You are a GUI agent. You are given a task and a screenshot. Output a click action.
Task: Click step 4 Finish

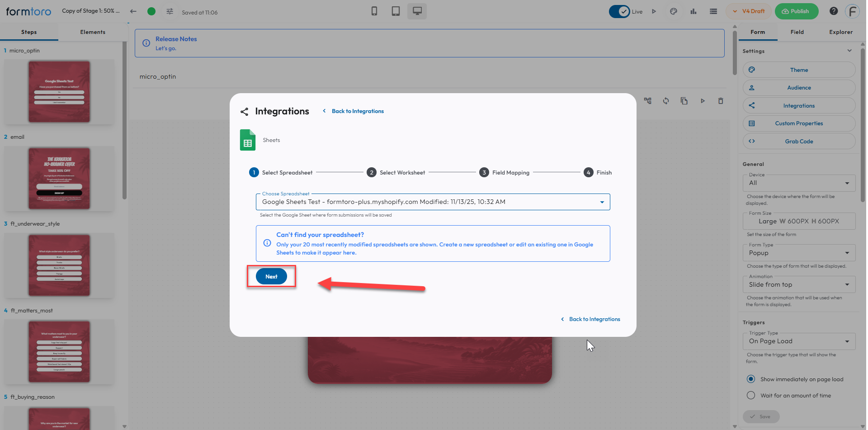pos(598,172)
